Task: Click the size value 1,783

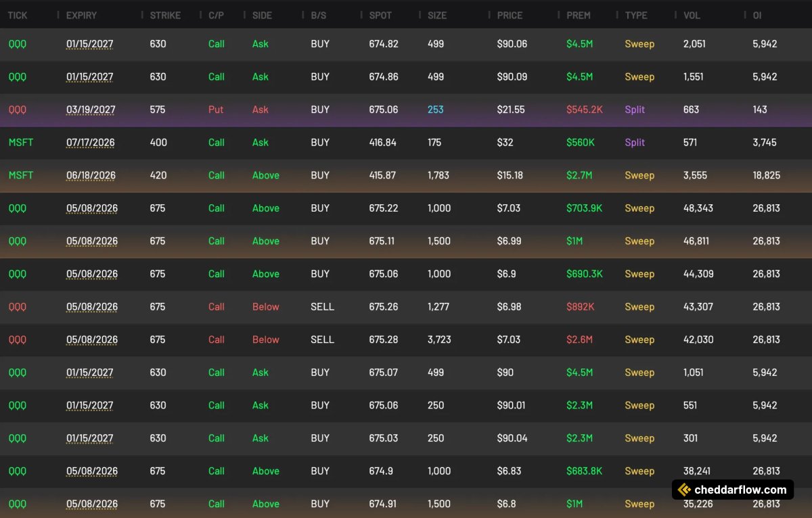Action: tap(439, 175)
